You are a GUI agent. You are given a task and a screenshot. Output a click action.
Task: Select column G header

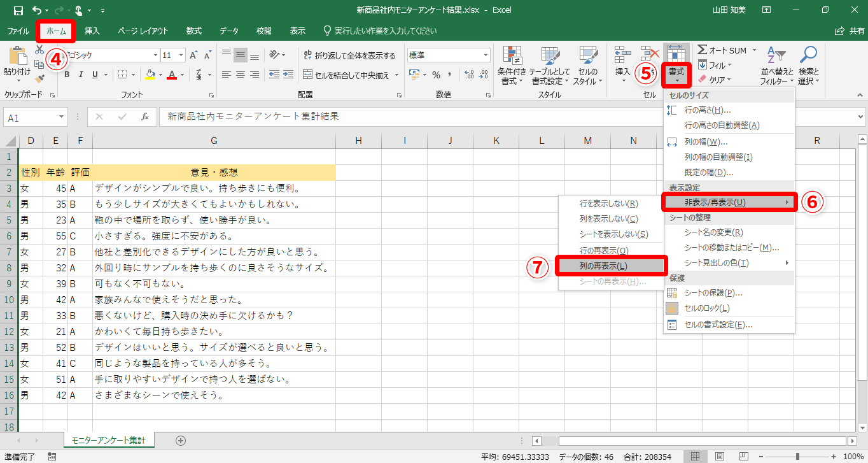pyautogui.click(x=214, y=141)
